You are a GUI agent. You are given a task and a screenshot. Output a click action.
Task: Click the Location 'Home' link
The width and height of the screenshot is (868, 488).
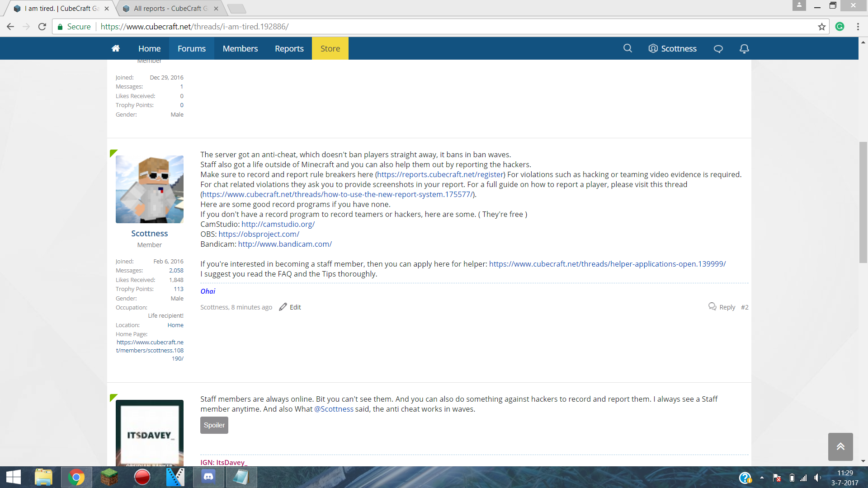(x=175, y=325)
